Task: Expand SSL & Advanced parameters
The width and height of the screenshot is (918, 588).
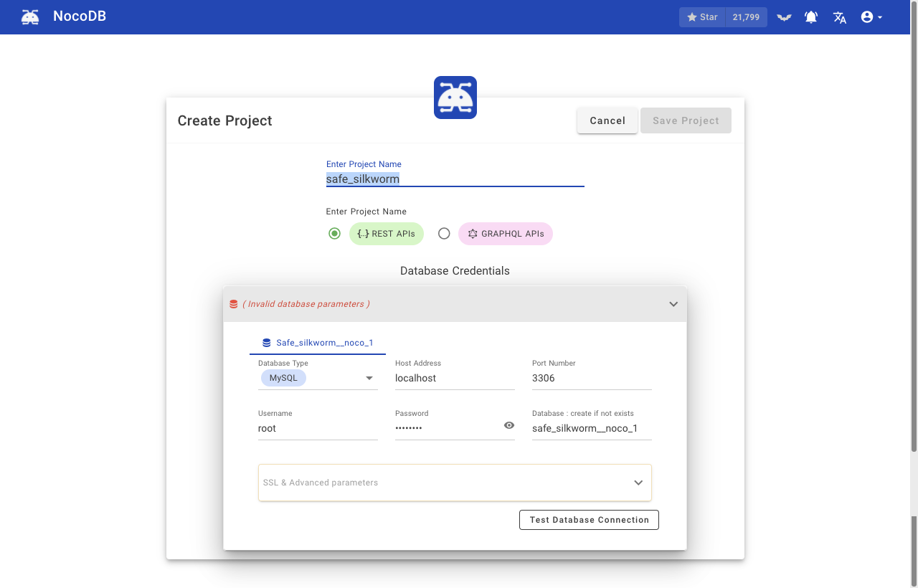Action: [x=455, y=483]
